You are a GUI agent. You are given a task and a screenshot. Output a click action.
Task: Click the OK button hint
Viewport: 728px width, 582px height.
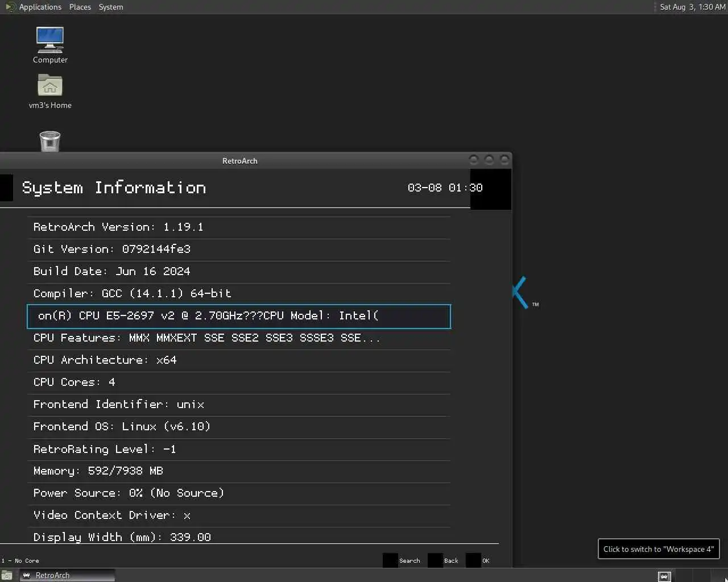coord(478,560)
